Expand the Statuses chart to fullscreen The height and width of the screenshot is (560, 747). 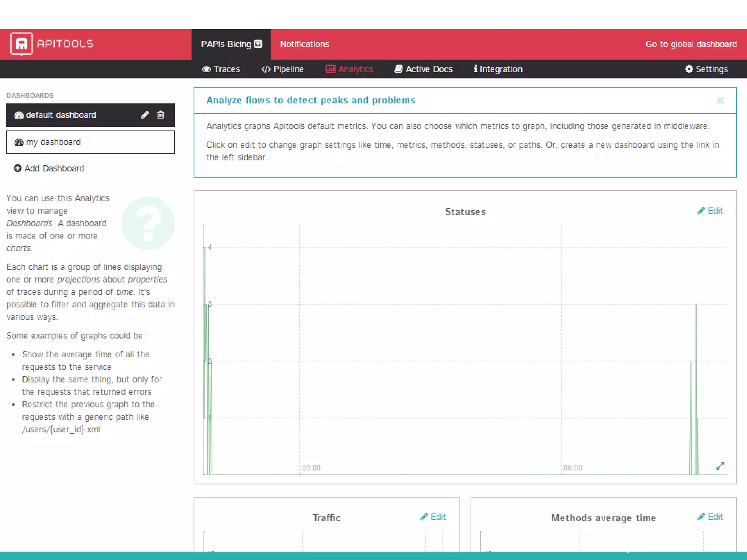tap(720, 466)
